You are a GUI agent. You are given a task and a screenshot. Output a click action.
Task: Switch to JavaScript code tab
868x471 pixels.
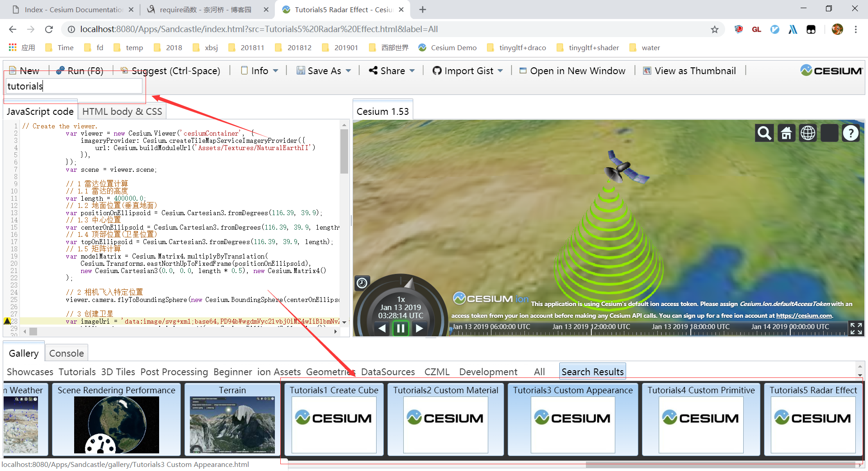[40, 111]
